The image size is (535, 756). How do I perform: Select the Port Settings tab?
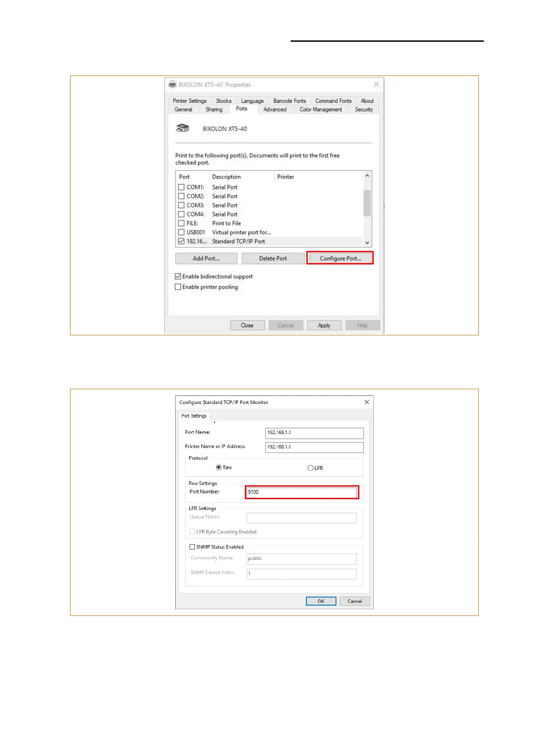coord(194,416)
